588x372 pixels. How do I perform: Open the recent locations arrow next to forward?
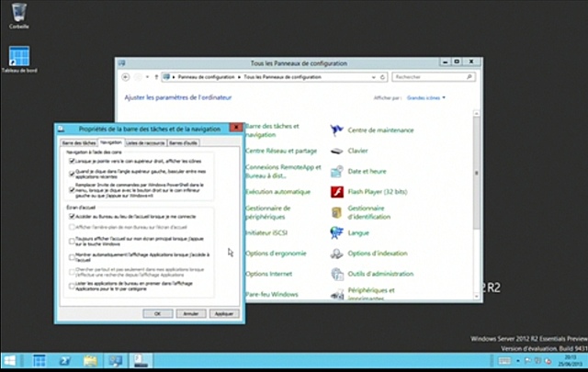click(147, 77)
